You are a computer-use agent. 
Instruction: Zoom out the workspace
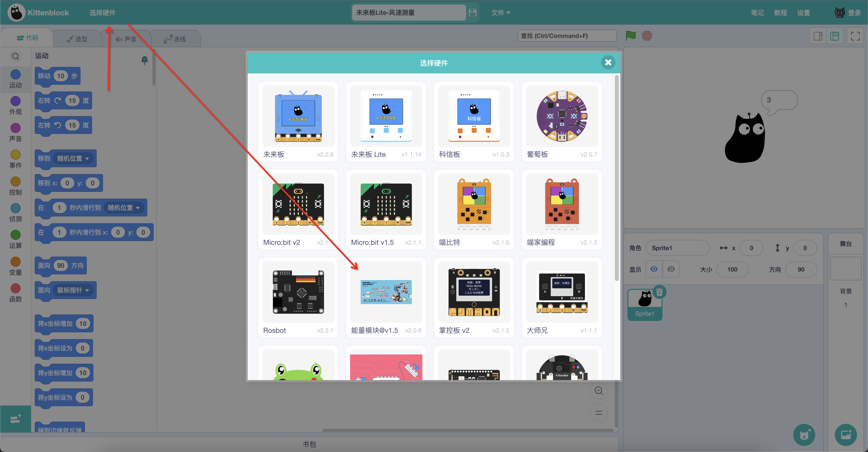(599, 391)
